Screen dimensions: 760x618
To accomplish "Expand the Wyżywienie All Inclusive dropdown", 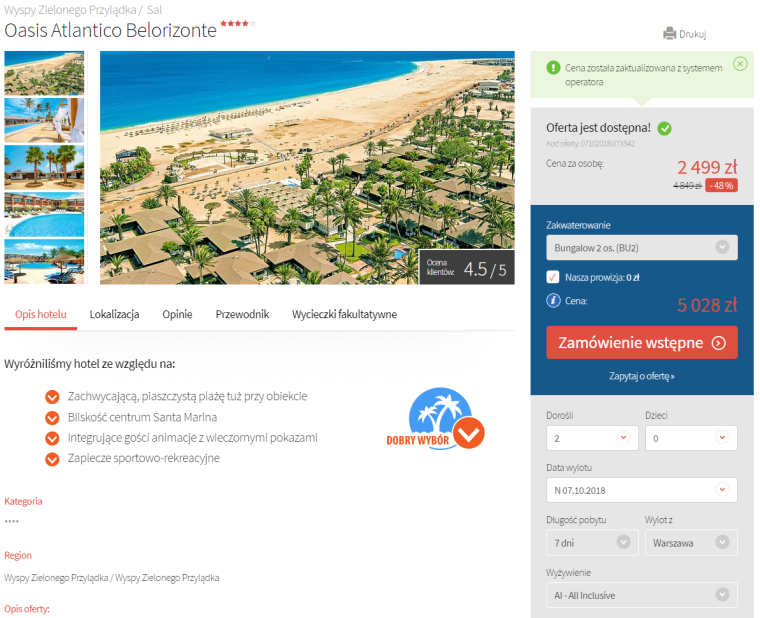I will click(641, 595).
